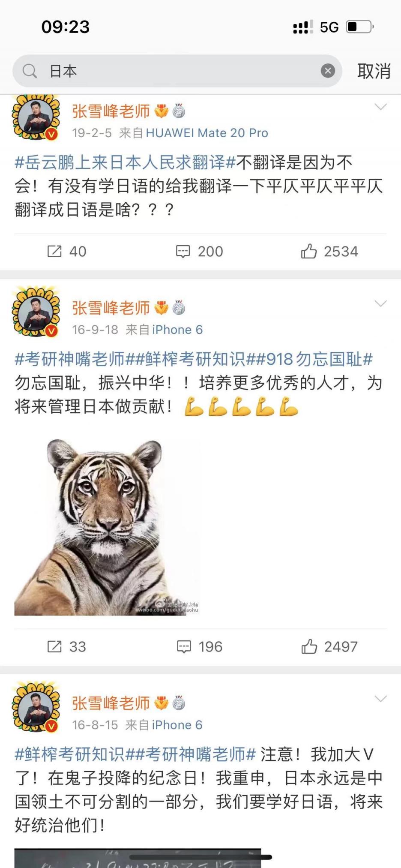
Task: Repost the 19-2-5 post with 40 shares
Action: tap(66, 251)
